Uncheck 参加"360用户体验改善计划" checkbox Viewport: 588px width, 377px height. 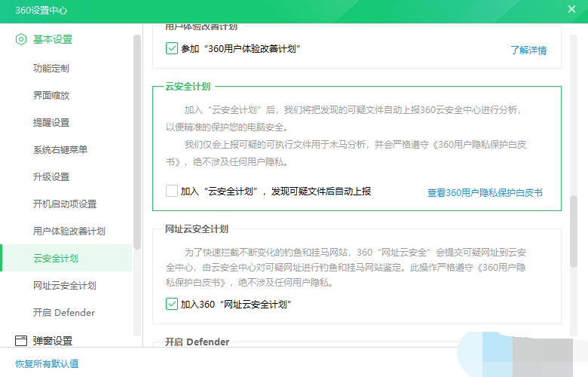click(x=171, y=48)
